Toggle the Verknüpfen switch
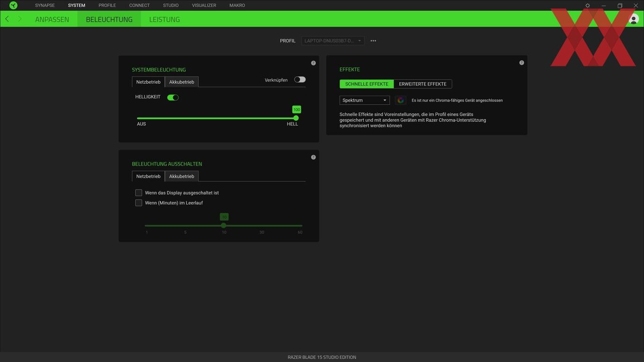 [x=300, y=79]
